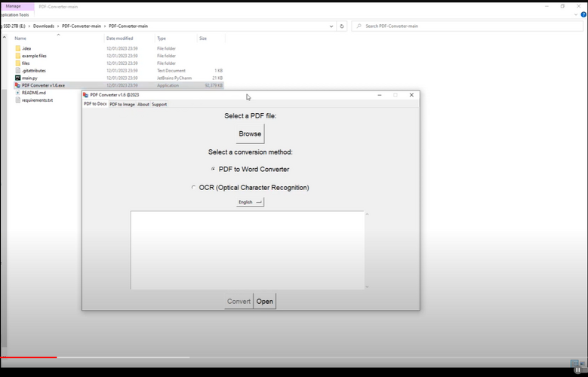Select the PDF Converter v1.6.exe icon
Image resolution: width=588 pixels, height=377 pixels.
point(18,85)
